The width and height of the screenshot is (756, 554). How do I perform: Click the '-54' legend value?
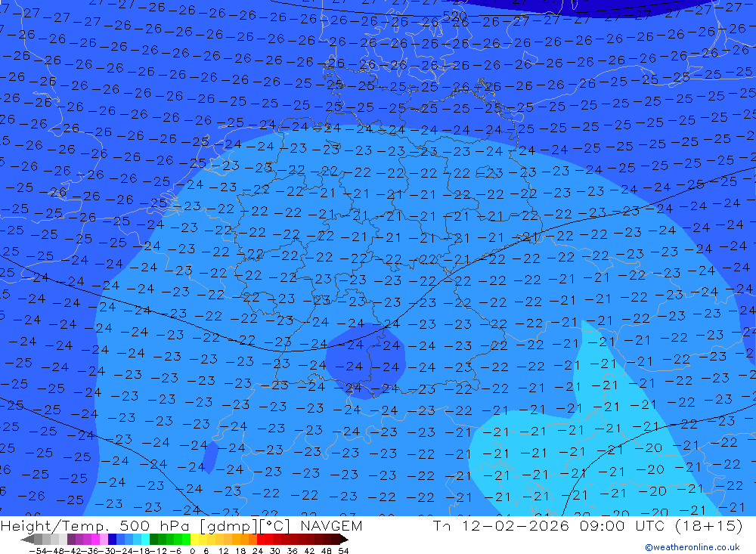click(38, 551)
